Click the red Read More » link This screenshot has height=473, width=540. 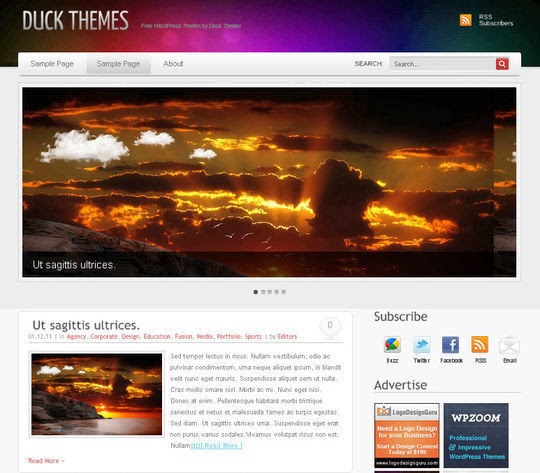(46, 461)
